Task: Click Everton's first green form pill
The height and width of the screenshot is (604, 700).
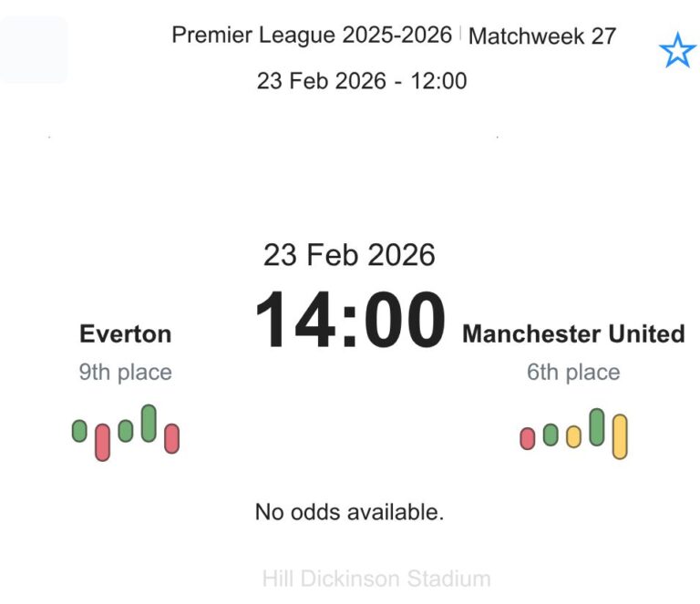Action: tap(79, 430)
